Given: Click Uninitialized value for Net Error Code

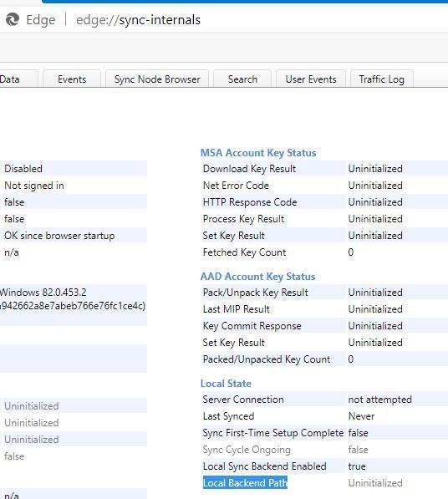Looking at the screenshot, I should click(375, 186).
